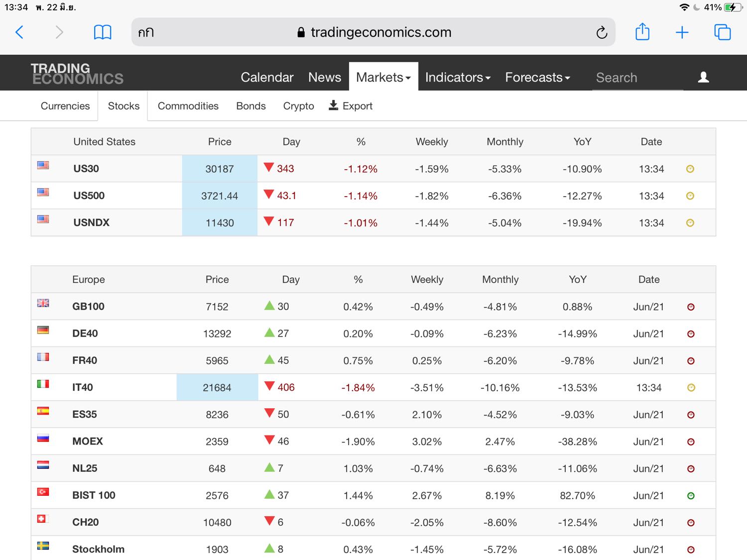Open the NL25 index link
747x560 pixels.
85,468
